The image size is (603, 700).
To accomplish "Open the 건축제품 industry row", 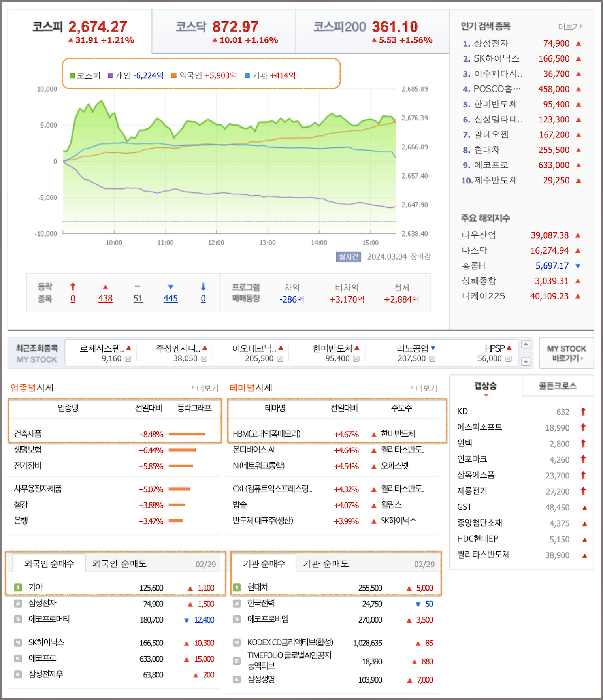I will (28, 434).
